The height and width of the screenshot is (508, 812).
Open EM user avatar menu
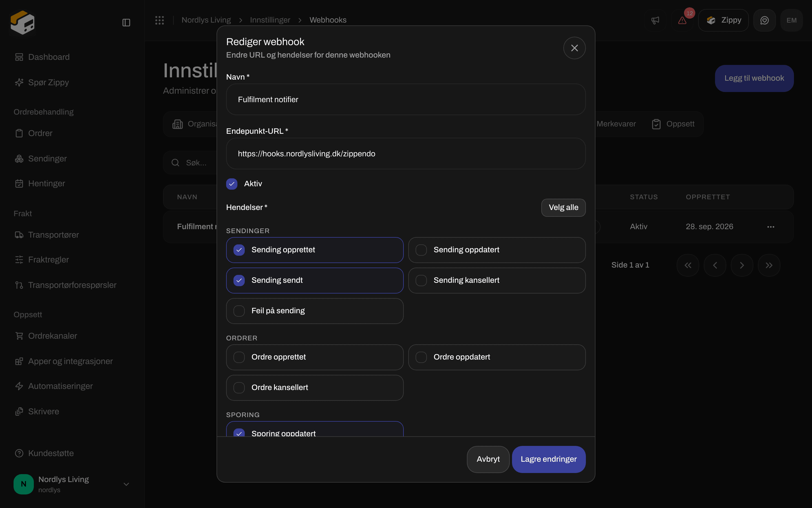pyautogui.click(x=791, y=20)
